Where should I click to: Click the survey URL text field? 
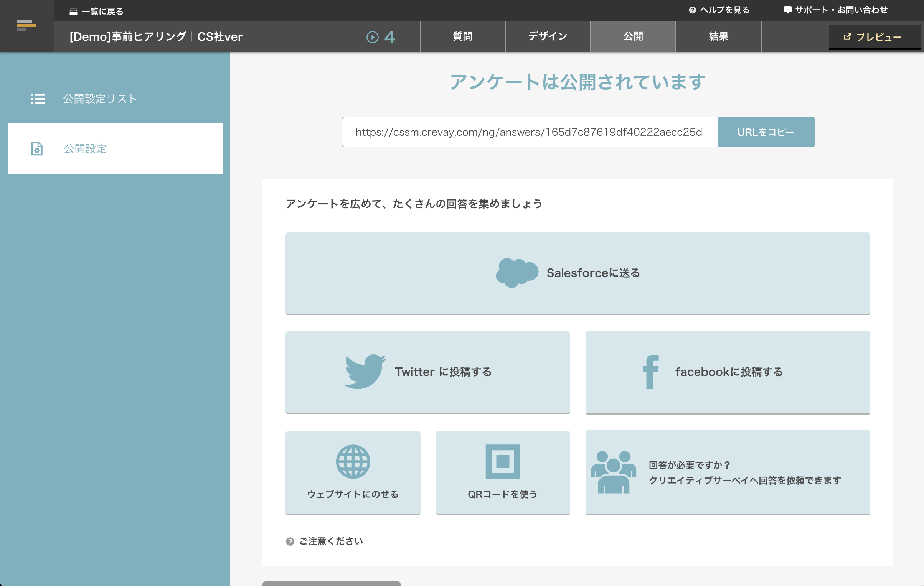click(529, 132)
